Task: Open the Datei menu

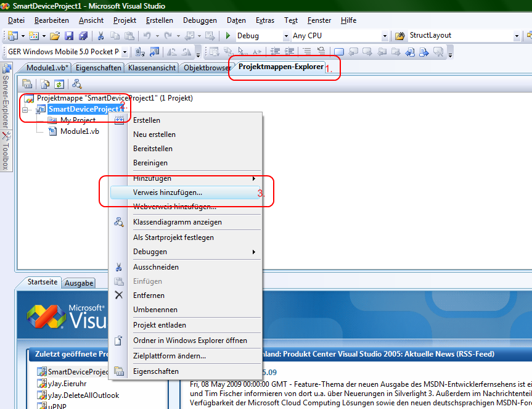Action: (x=16, y=20)
